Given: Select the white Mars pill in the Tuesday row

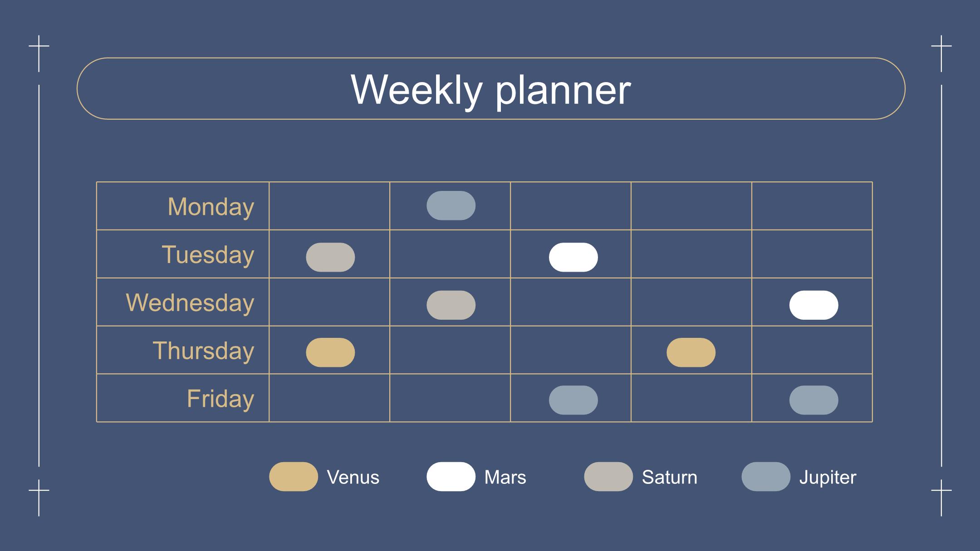Looking at the screenshot, I should [x=573, y=257].
